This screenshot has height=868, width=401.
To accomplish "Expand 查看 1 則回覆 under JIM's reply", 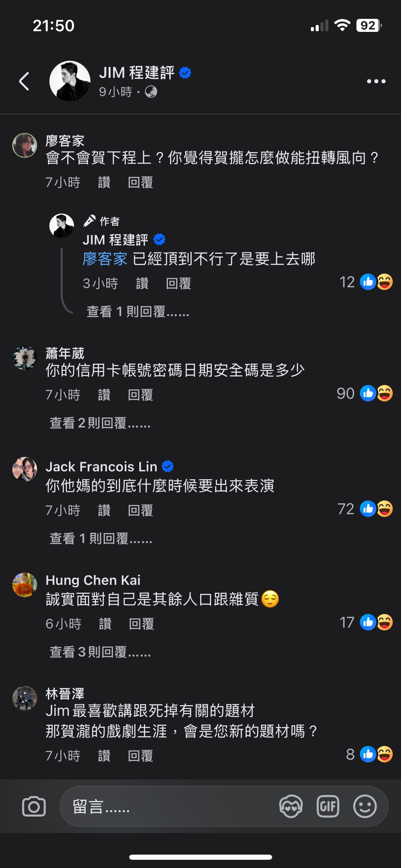I will (138, 312).
